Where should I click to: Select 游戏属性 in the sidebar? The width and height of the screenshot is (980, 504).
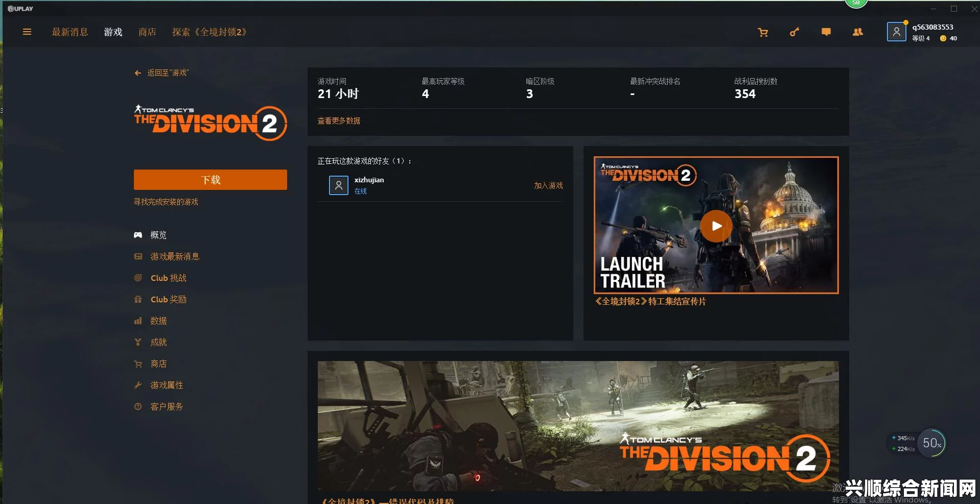(x=167, y=385)
